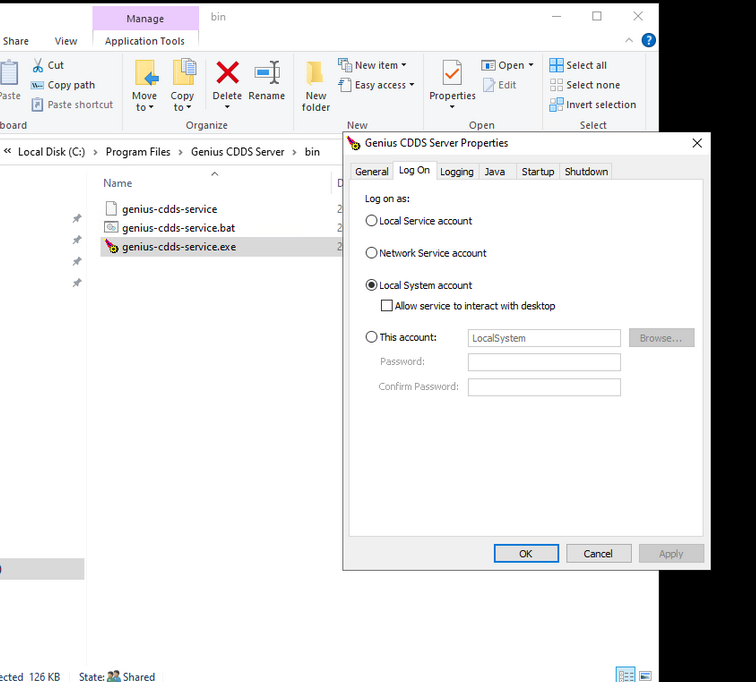Click the Copy path icon
756x682 pixels.
[x=38, y=85]
